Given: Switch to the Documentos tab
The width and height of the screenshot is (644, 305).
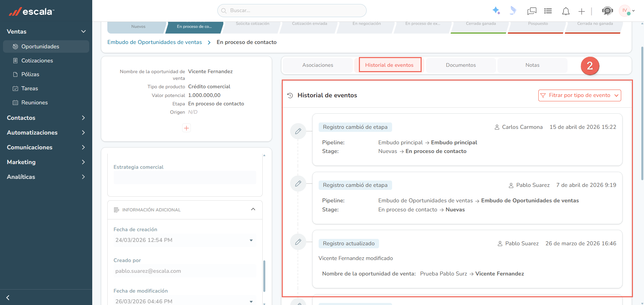Looking at the screenshot, I should pos(461,65).
